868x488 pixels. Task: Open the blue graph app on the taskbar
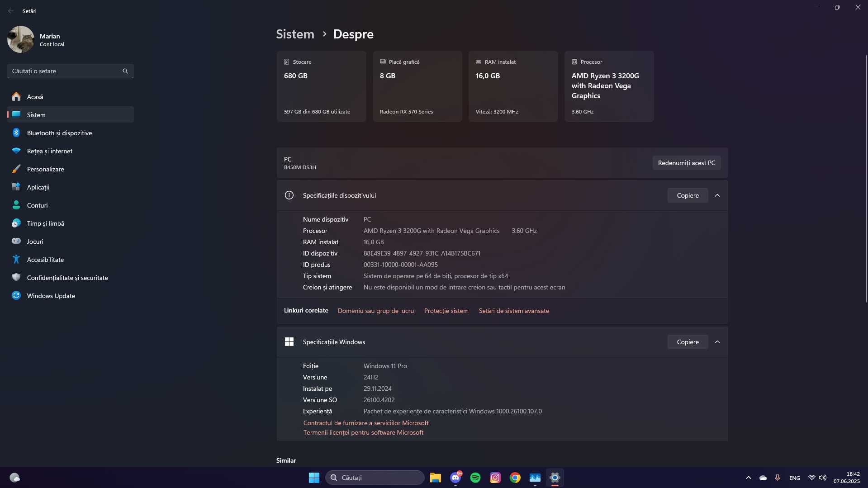[x=535, y=478]
